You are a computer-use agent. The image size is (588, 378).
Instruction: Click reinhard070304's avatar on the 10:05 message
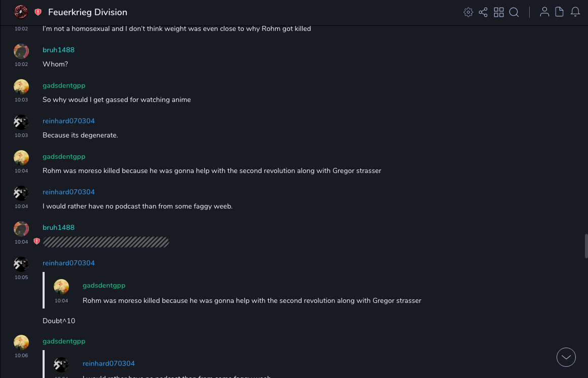point(21,264)
